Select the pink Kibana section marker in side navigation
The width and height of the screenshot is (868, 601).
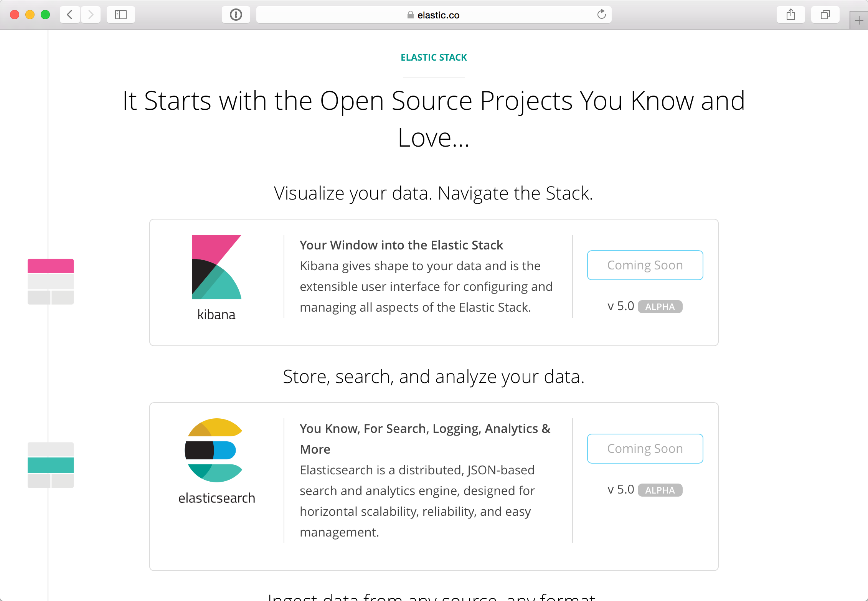[x=50, y=265]
